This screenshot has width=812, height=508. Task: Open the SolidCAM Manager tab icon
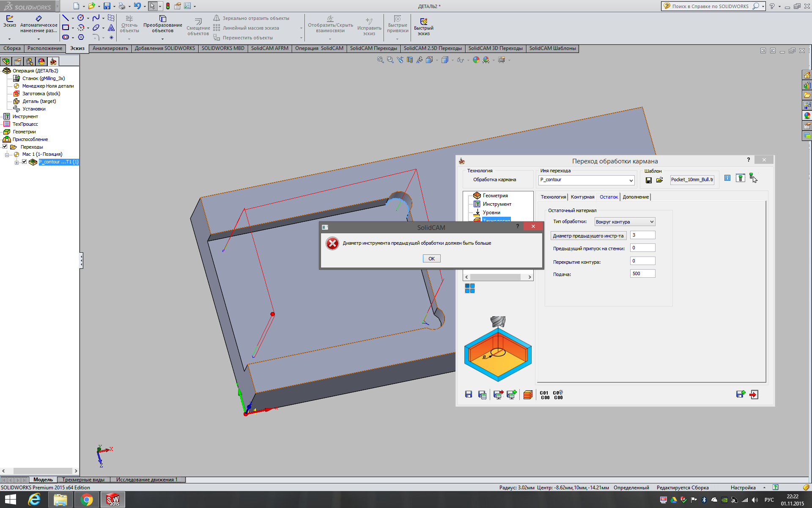[x=53, y=61]
